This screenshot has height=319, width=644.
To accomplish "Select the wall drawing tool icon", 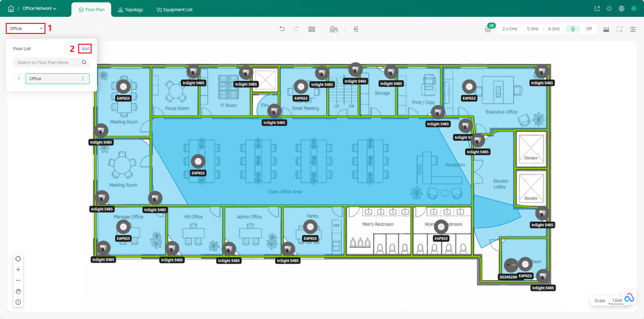I will [x=312, y=29].
